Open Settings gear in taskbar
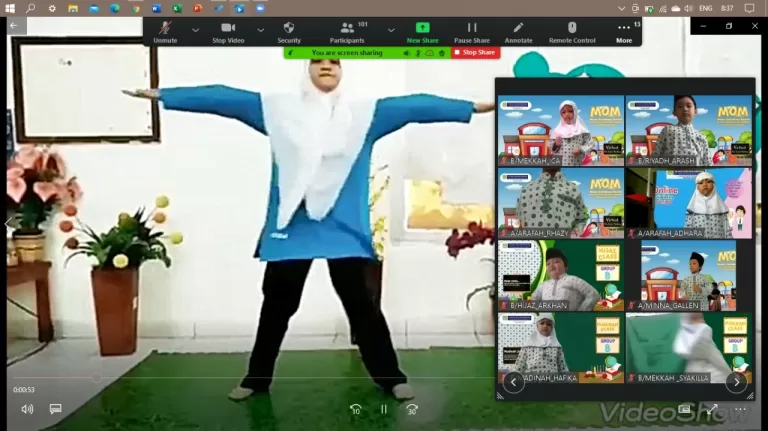The width and height of the screenshot is (768, 431). [52, 8]
